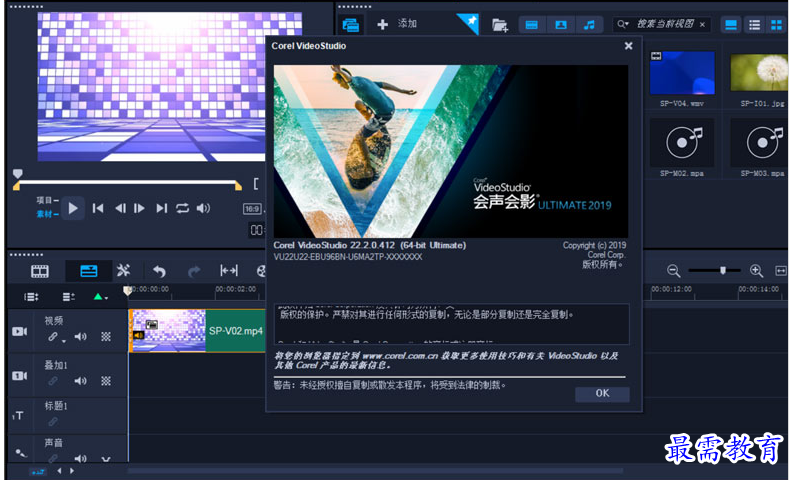Switch playback to 项目 mode
Image resolution: width=789 pixels, height=480 pixels.
(47, 200)
